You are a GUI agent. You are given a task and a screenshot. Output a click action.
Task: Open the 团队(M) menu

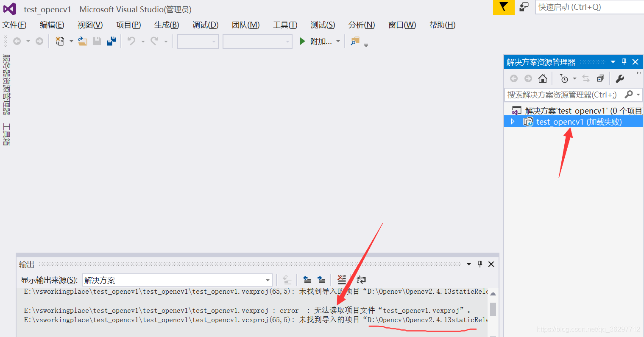[246, 25]
